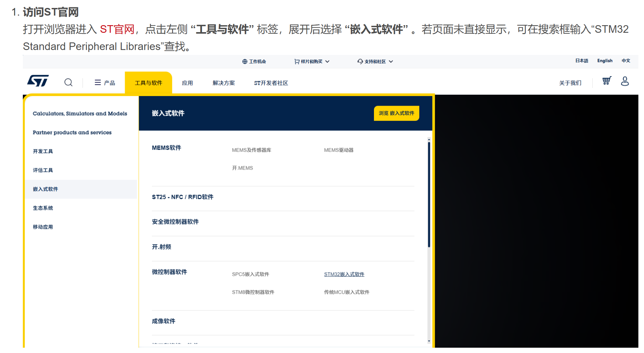Open the shopping cart icon
The width and height of the screenshot is (644, 353).
tap(607, 81)
